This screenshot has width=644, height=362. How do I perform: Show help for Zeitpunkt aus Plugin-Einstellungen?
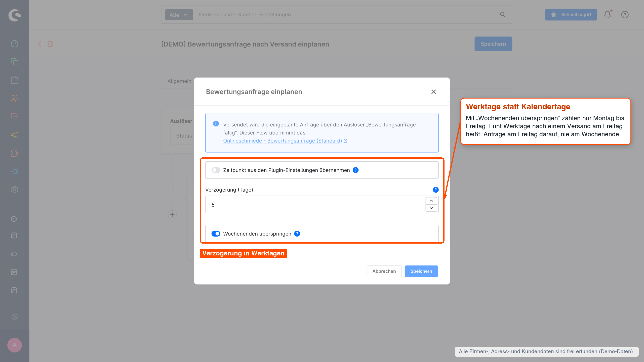click(x=356, y=170)
